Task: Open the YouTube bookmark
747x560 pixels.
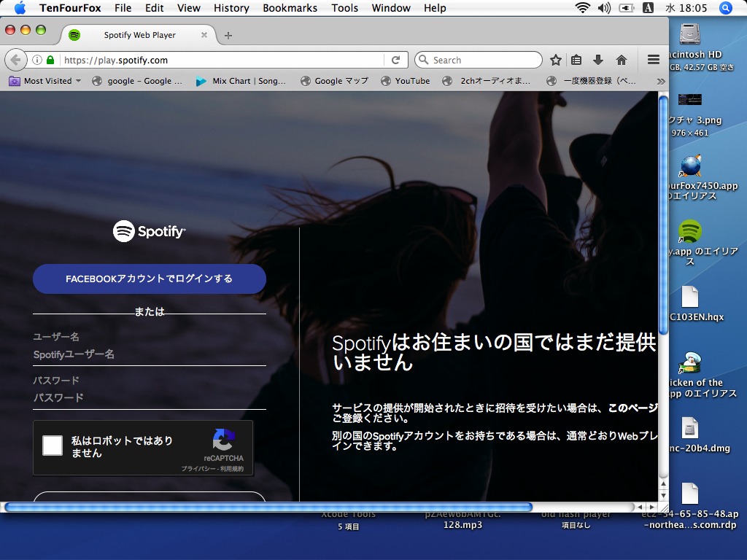Action: tap(406, 81)
